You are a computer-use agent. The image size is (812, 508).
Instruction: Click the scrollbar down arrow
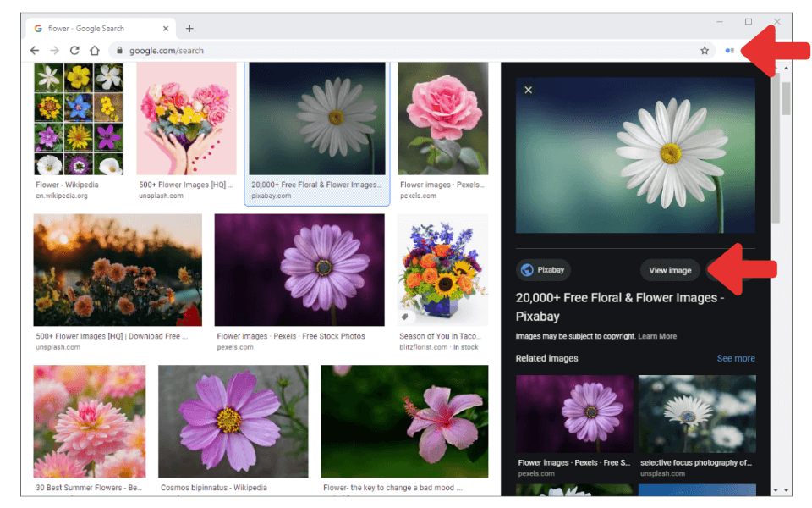[786, 490]
